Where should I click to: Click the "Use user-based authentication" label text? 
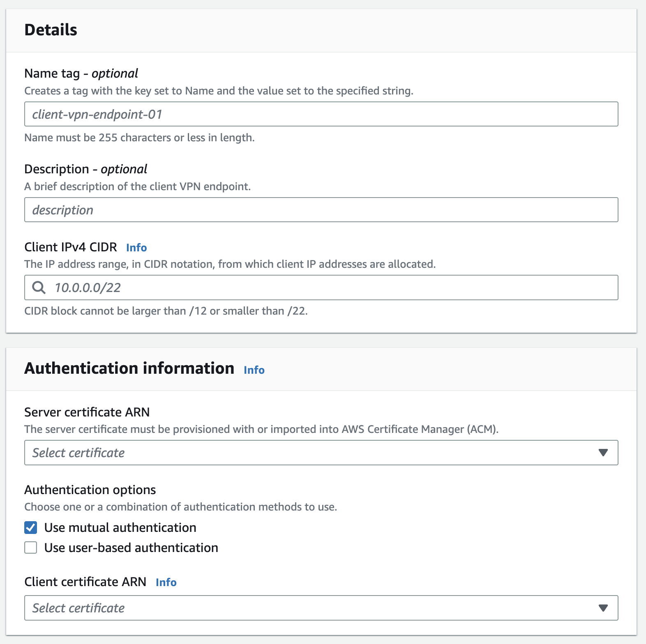131,547
